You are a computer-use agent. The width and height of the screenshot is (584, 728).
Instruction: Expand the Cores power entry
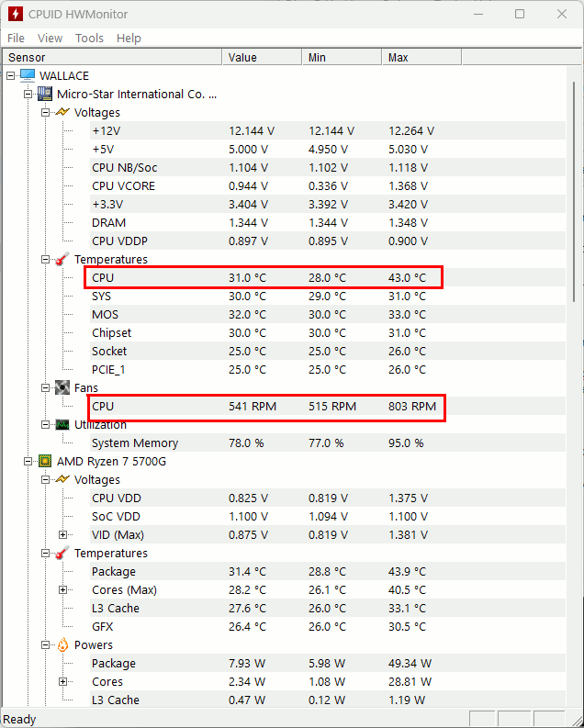coord(63,681)
